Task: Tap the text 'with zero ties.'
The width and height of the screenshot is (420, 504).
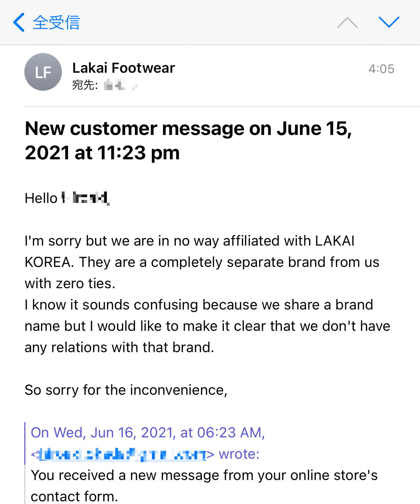Action: tap(70, 283)
